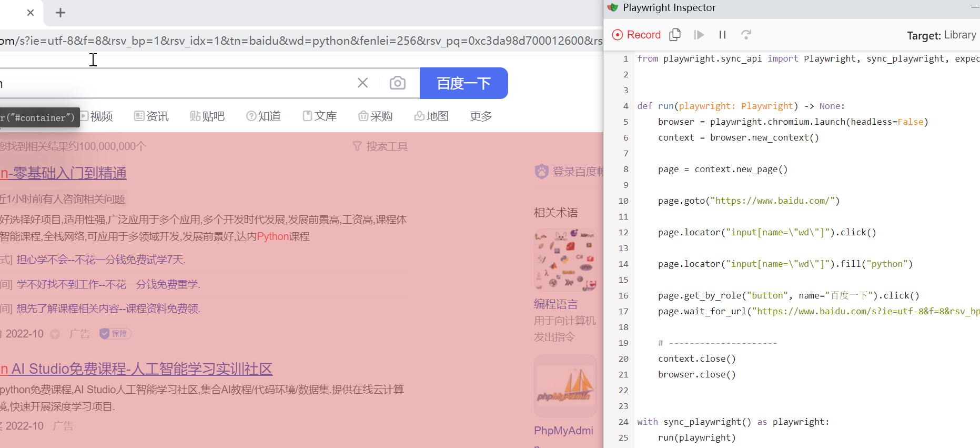Open the PhpMyAdmin related term link

(563, 431)
